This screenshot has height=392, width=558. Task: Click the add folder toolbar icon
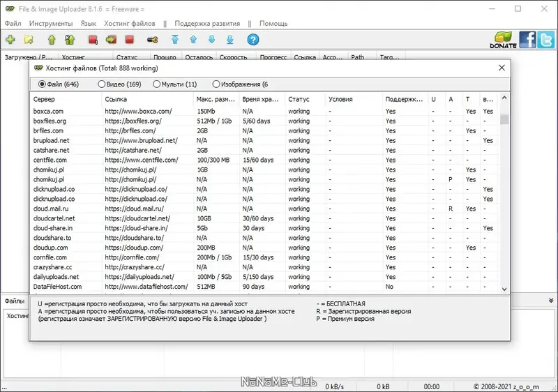coord(29,40)
